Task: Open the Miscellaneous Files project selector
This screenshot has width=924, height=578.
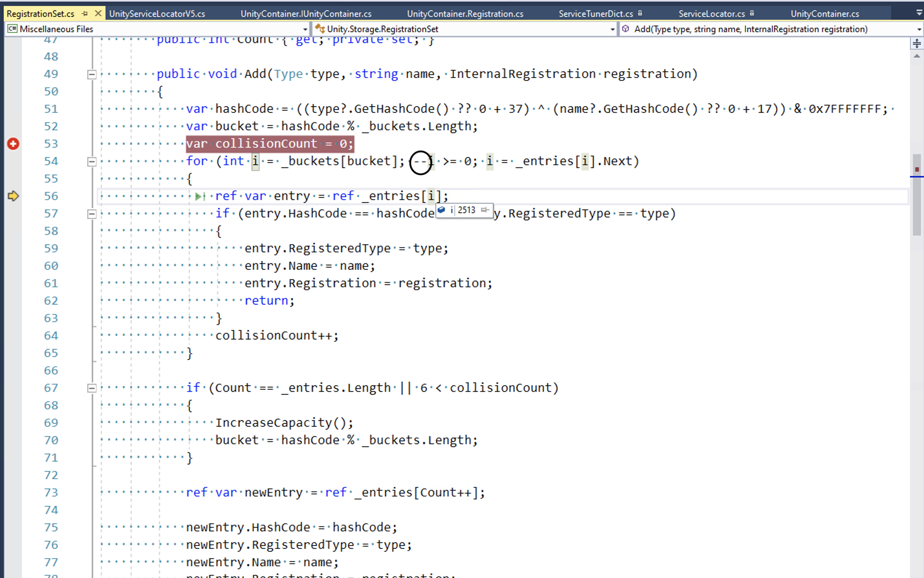Action: (x=305, y=29)
